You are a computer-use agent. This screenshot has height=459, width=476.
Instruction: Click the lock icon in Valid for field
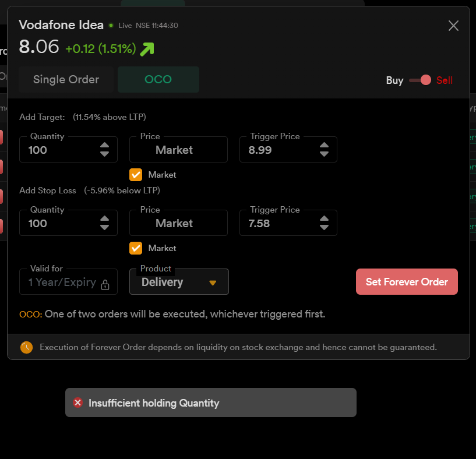(x=105, y=285)
